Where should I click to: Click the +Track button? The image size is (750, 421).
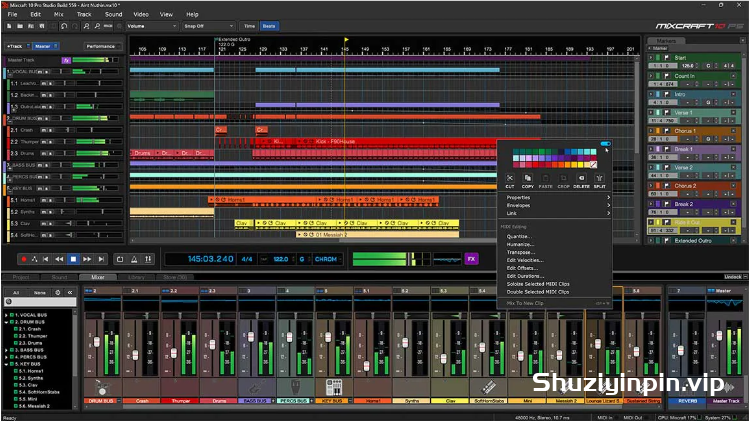pyautogui.click(x=17, y=46)
